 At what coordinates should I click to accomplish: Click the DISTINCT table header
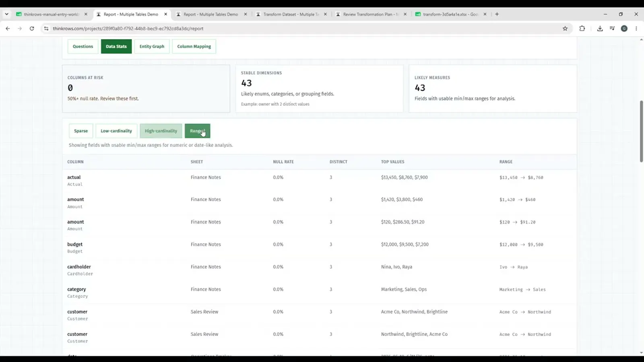(x=339, y=162)
